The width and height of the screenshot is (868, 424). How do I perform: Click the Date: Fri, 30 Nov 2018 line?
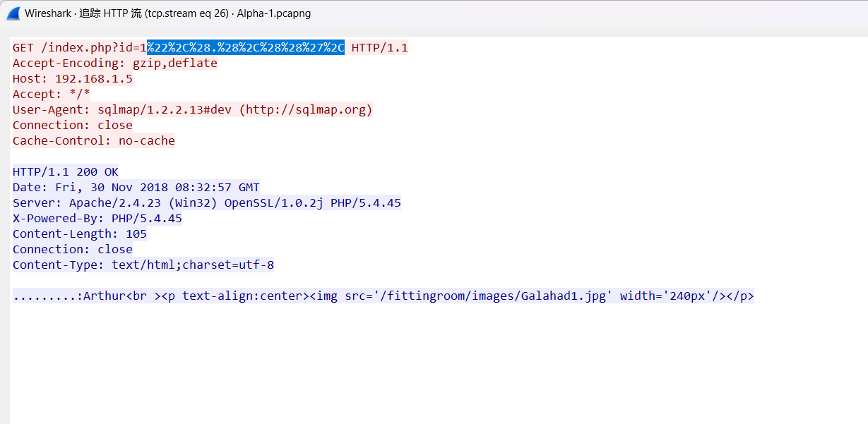(x=136, y=188)
